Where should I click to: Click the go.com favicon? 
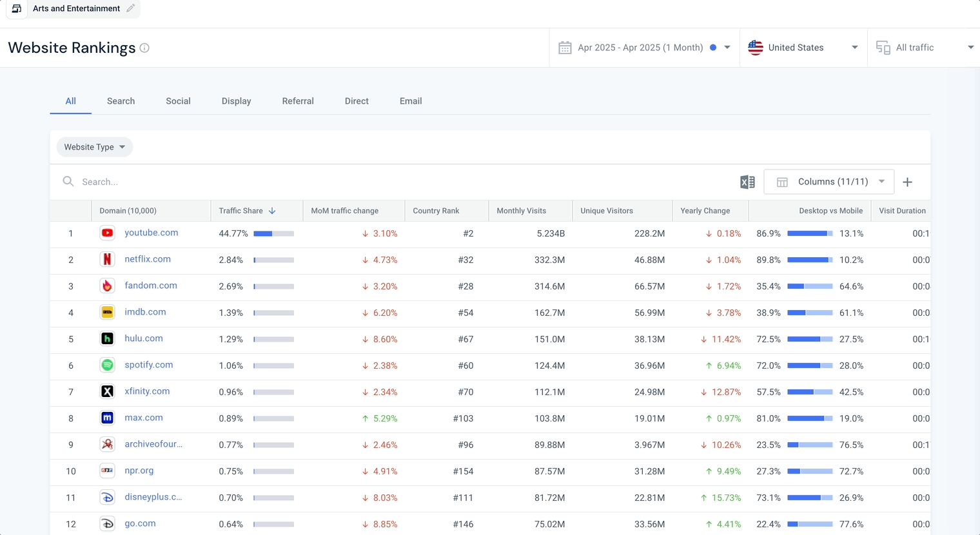108,523
